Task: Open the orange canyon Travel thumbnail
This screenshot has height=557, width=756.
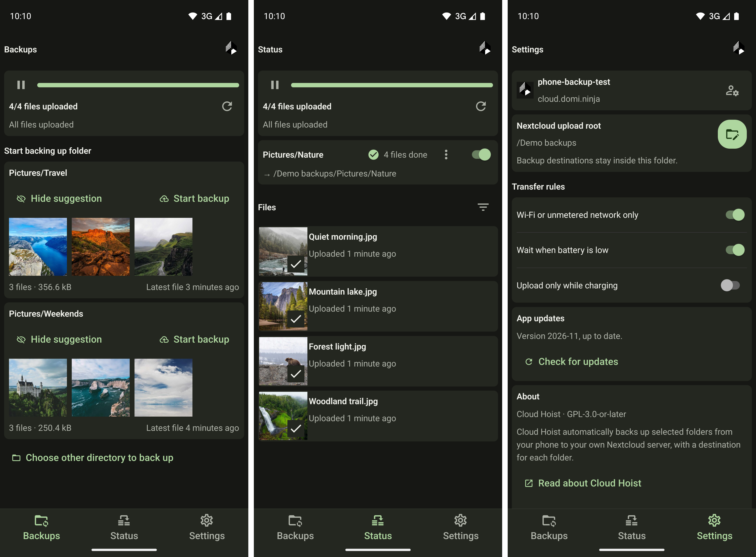Action: click(x=100, y=247)
